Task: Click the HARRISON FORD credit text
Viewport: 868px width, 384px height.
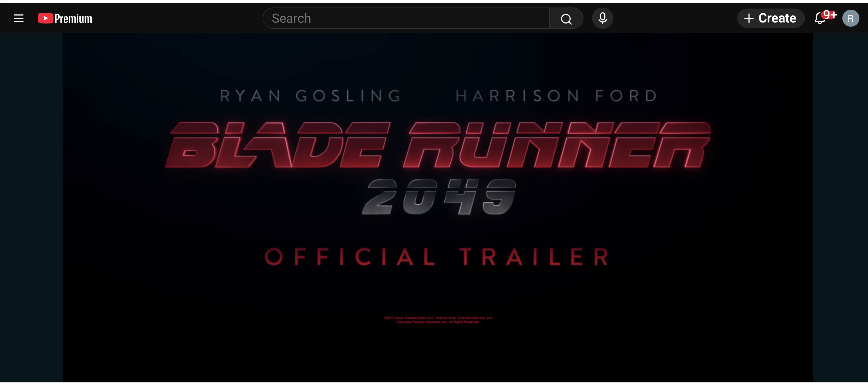Action: point(556,96)
